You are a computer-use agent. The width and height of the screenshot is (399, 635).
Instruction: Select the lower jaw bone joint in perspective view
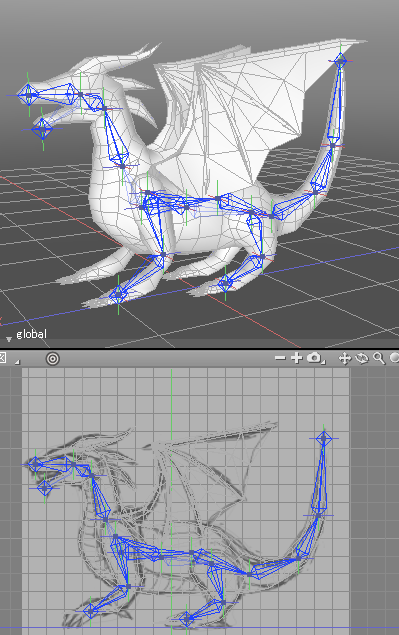[43, 129]
